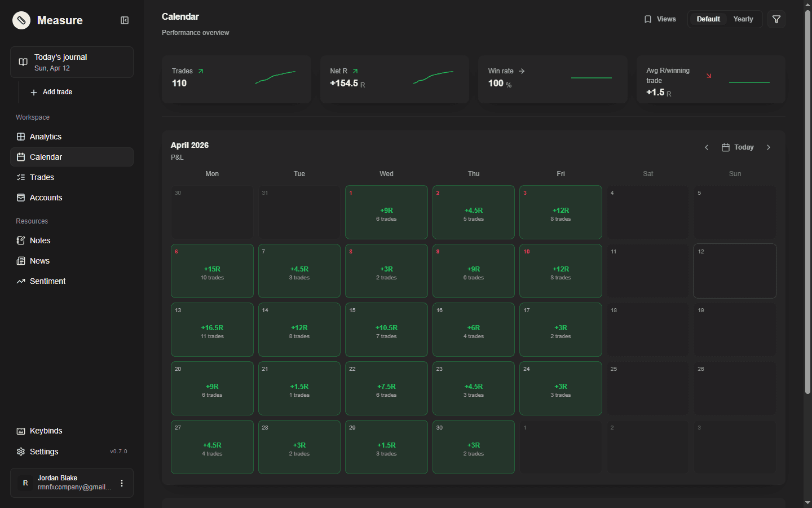Collapse the sidebar panel
This screenshot has height=508, width=812.
pos(124,20)
